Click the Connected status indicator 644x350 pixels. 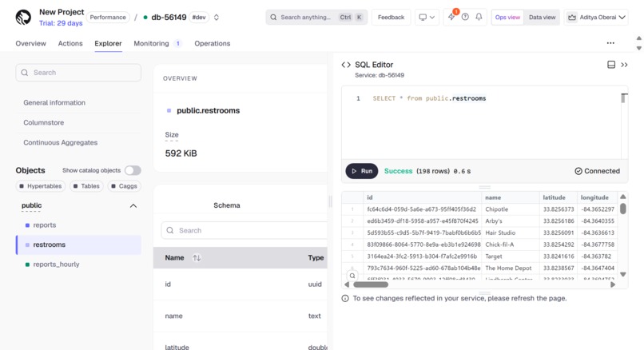[x=597, y=171]
